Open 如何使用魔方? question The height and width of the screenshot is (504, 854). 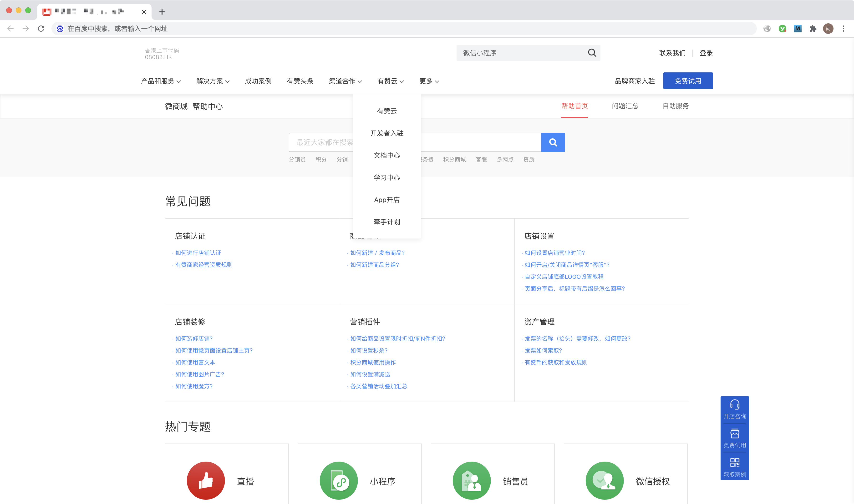click(194, 386)
